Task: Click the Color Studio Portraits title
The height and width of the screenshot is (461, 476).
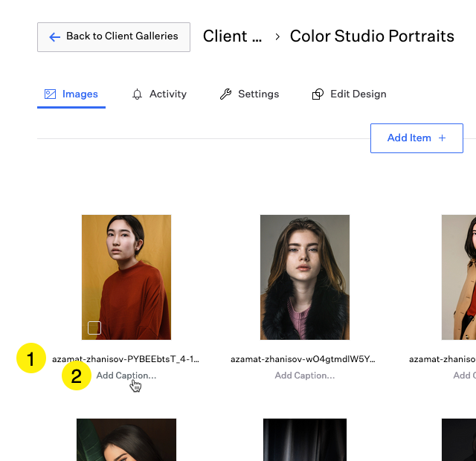Action: click(x=372, y=36)
